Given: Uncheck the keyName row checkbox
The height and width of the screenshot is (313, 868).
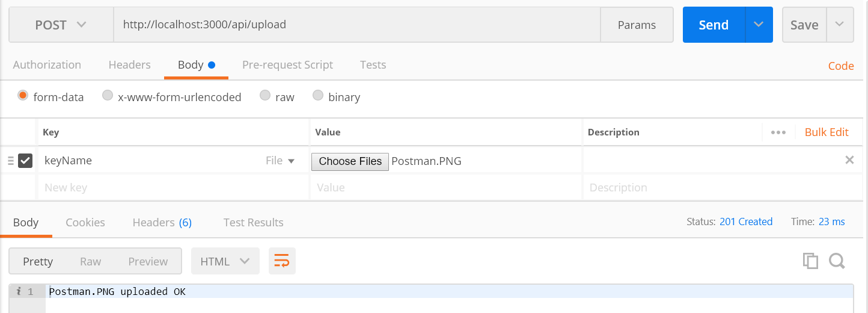Looking at the screenshot, I should pyautogui.click(x=25, y=161).
